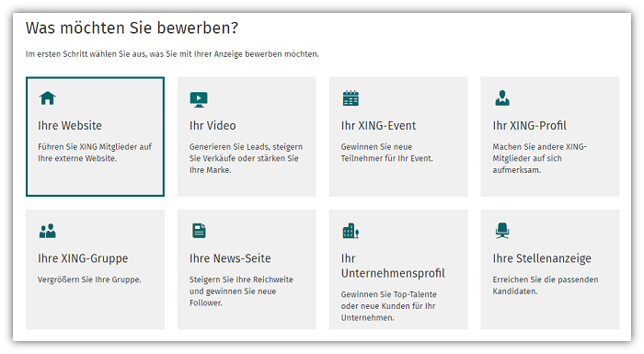Choose the 'Ihre Stellenanzeige' heading

click(542, 258)
